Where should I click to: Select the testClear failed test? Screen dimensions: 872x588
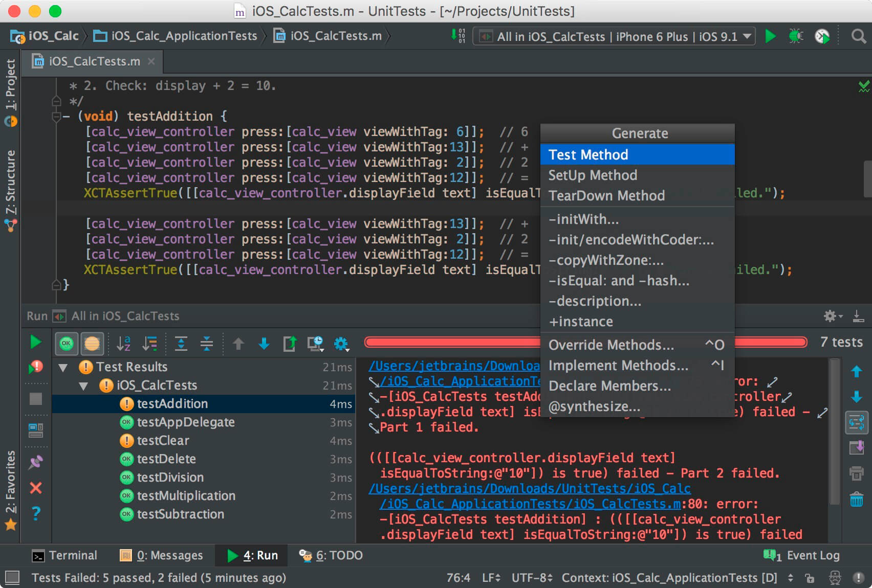tap(163, 441)
